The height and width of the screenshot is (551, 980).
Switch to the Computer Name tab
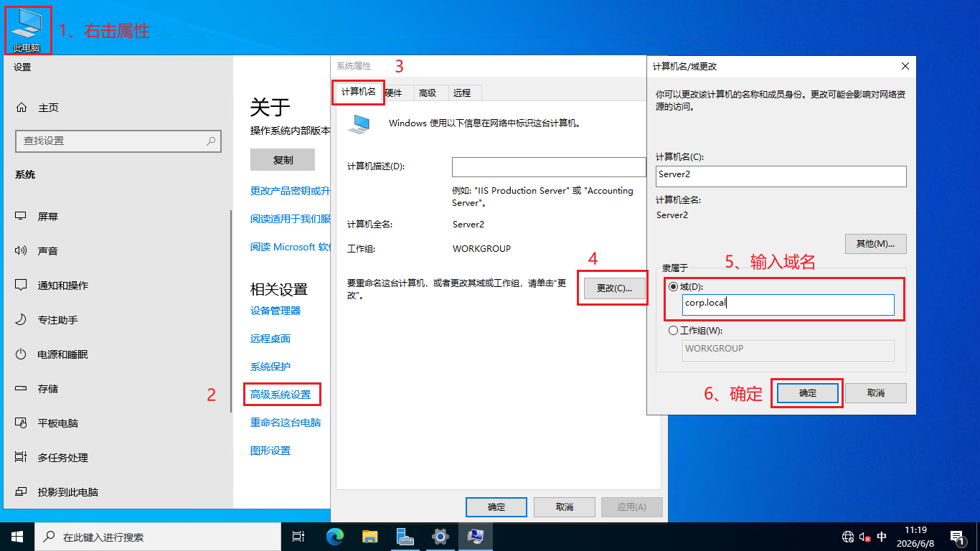[358, 93]
